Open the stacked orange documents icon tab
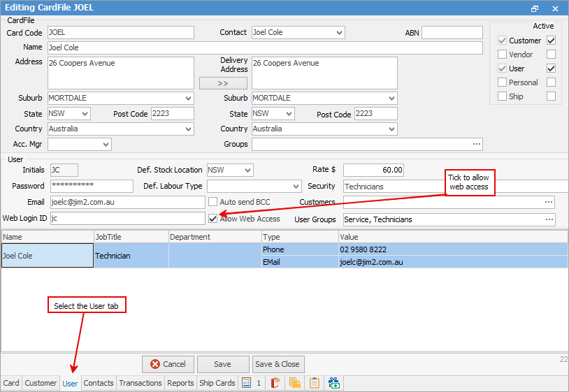 [x=295, y=383]
